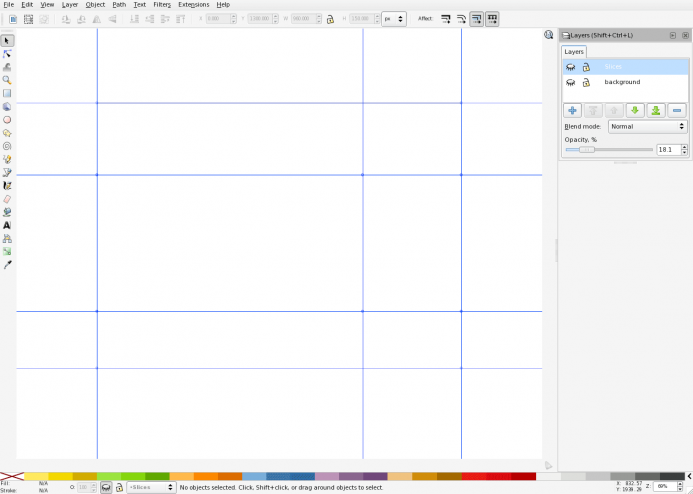This screenshot has height=494, width=693.
Task: Expand the color palette menu arrow
Action: [689, 476]
